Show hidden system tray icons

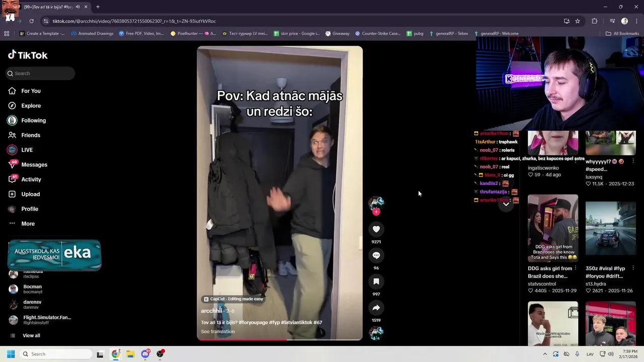[x=544, y=354]
